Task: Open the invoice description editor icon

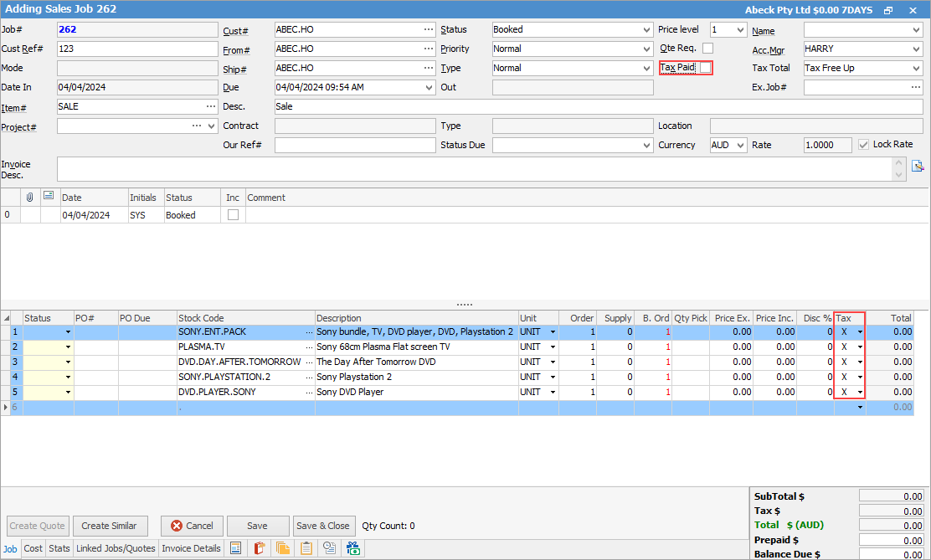Action: (917, 165)
